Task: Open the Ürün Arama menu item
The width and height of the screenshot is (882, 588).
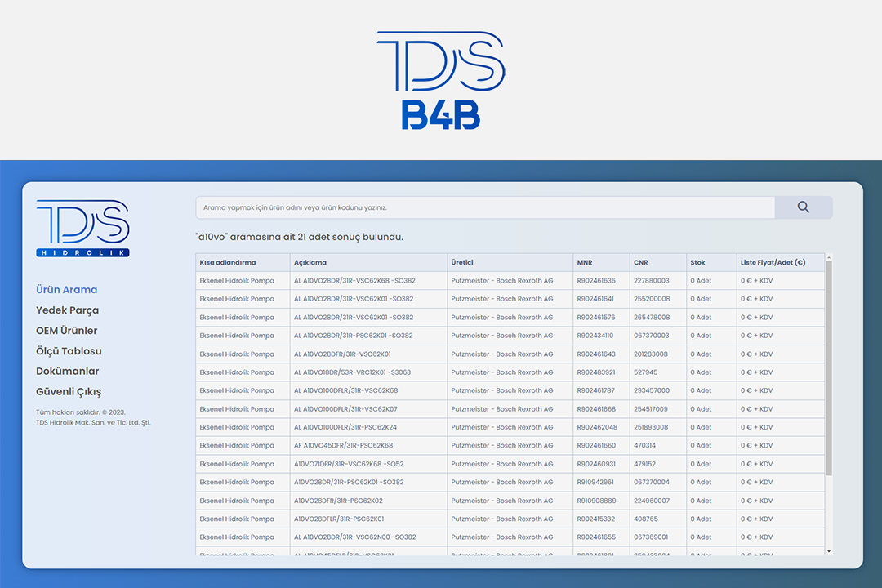Action: [x=66, y=290]
